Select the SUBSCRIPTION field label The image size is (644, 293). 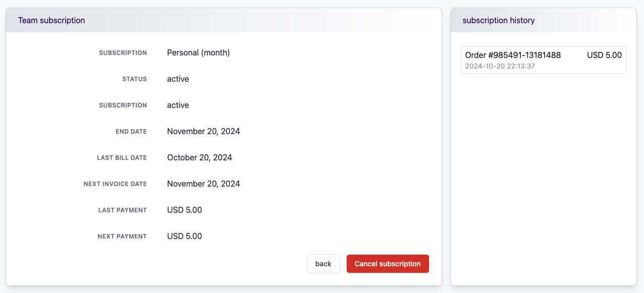(x=123, y=52)
